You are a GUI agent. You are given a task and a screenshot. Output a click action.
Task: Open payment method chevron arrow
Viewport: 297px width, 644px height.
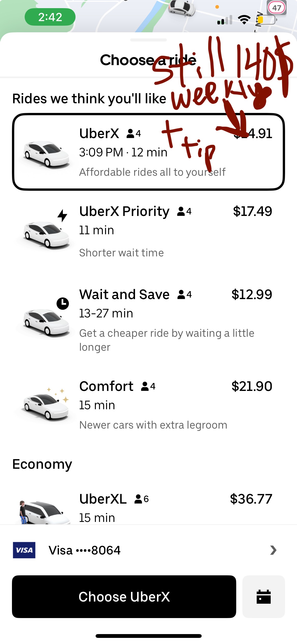point(273,550)
